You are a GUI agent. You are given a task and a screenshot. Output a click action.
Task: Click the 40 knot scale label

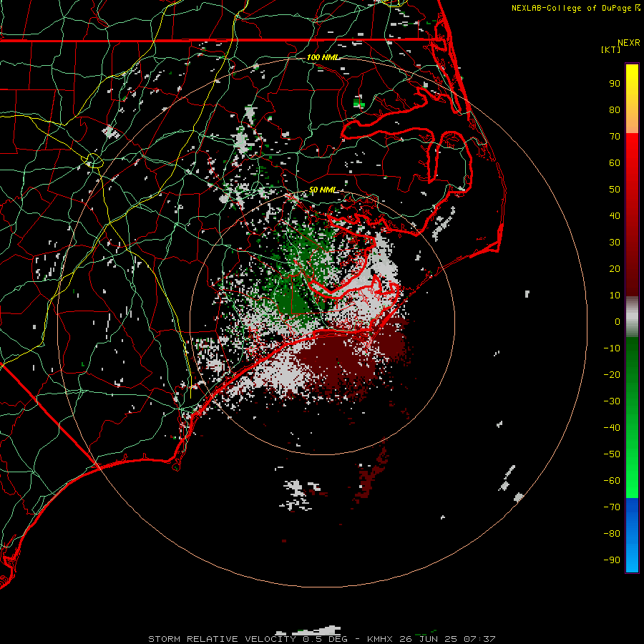615,216
